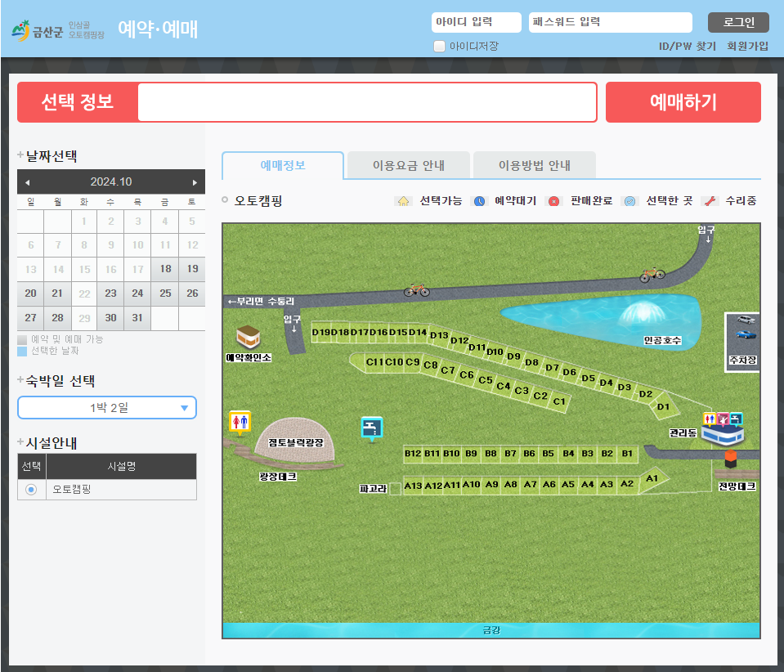Click the 선택가능 house legend icon

tap(404, 201)
